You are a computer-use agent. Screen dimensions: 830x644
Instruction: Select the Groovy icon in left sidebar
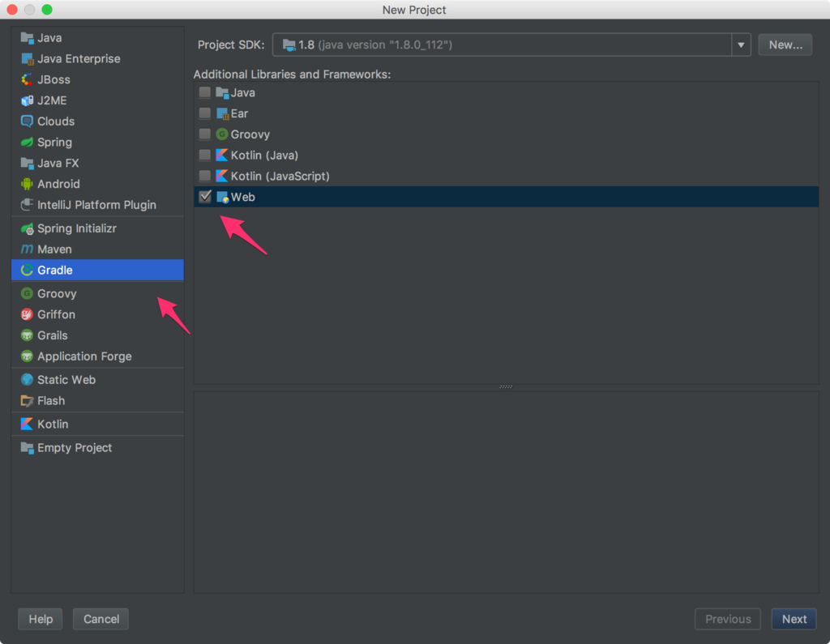click(x=27, y=294)
